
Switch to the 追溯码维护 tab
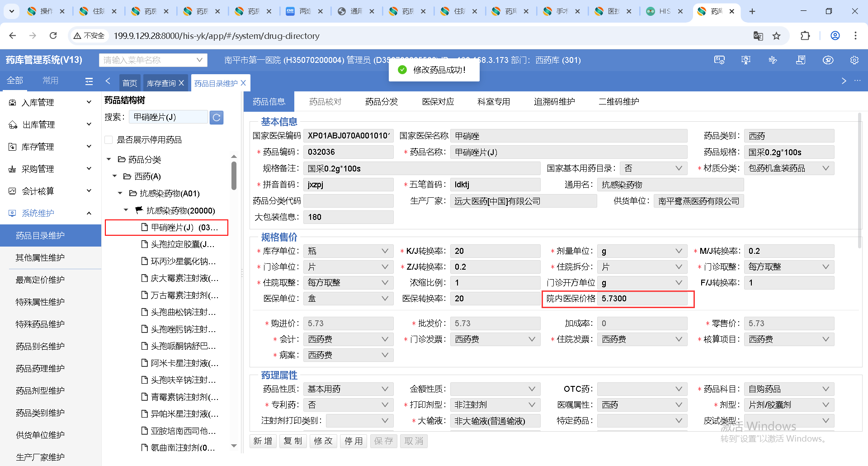point(554,102)
